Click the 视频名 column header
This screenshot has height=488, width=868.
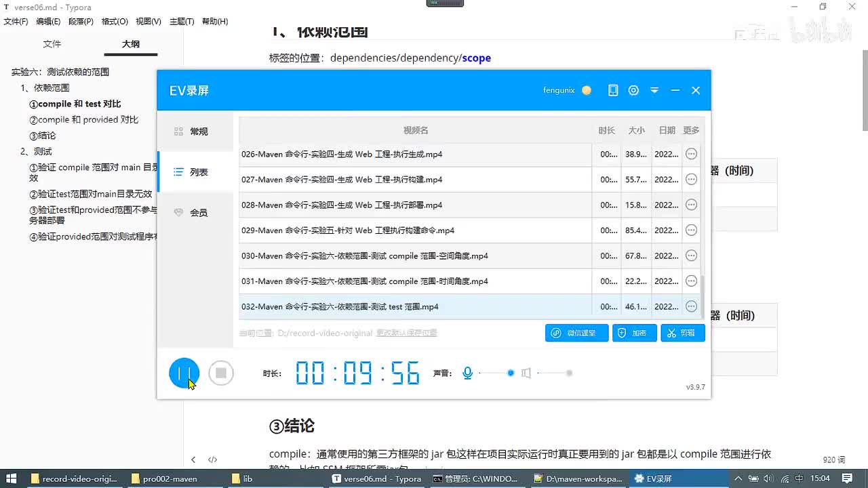(x=416, y=130)
